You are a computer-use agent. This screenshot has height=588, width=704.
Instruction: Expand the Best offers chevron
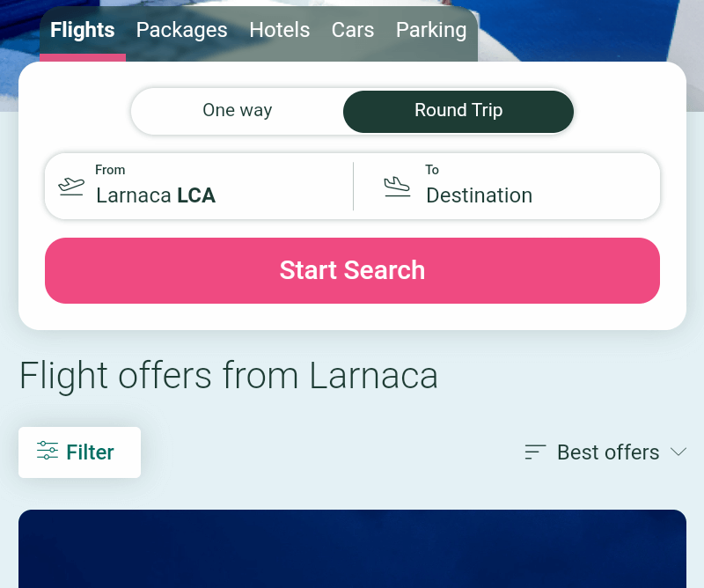coord(678,452)
